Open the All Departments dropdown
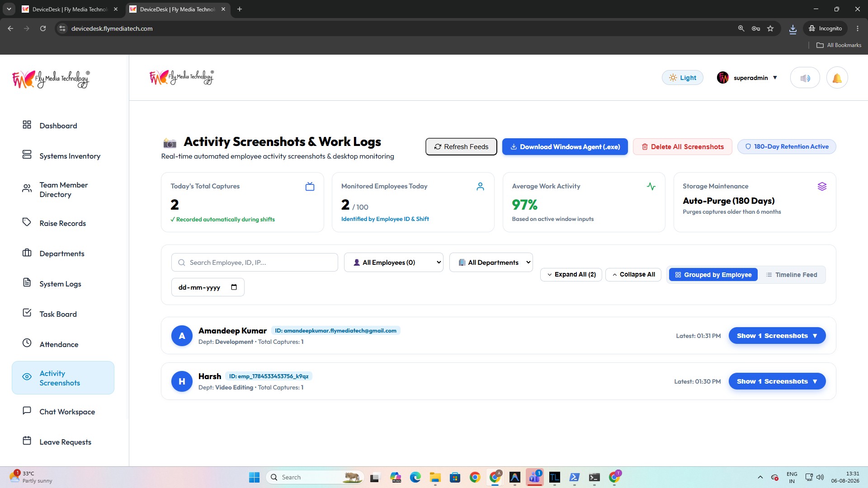Screen dimensions: 868x488 point(491,263)
